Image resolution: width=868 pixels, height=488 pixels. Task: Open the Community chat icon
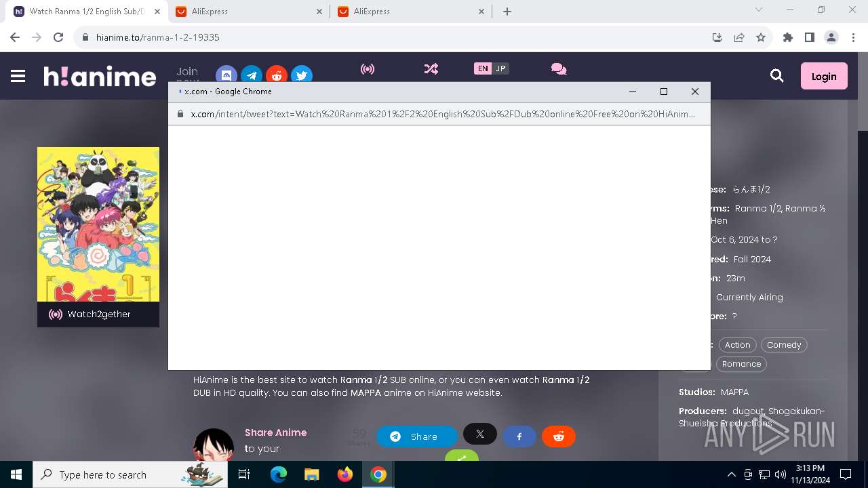pos(559,69)
